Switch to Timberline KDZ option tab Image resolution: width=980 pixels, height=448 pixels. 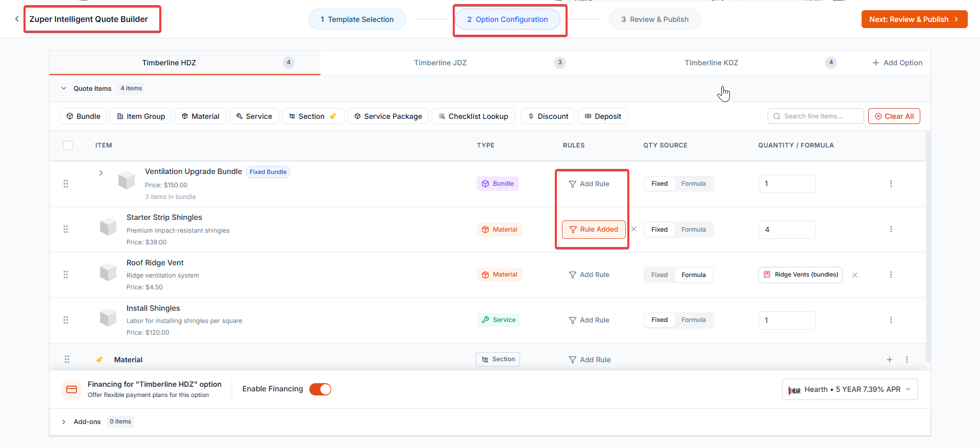point(727,63)
